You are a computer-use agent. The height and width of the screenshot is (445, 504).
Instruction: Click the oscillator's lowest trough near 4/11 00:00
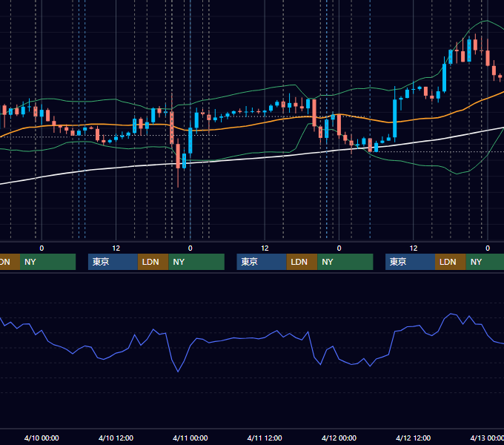coord(178,372)
